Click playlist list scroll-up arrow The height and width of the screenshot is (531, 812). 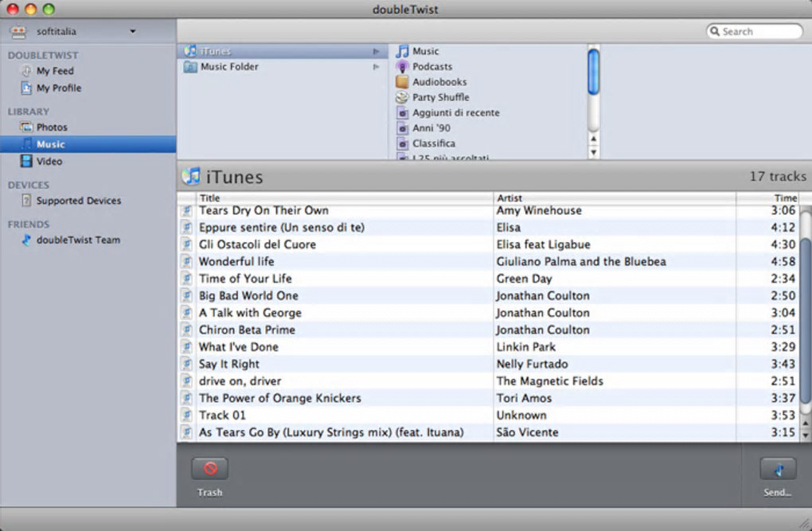(593, 139)
